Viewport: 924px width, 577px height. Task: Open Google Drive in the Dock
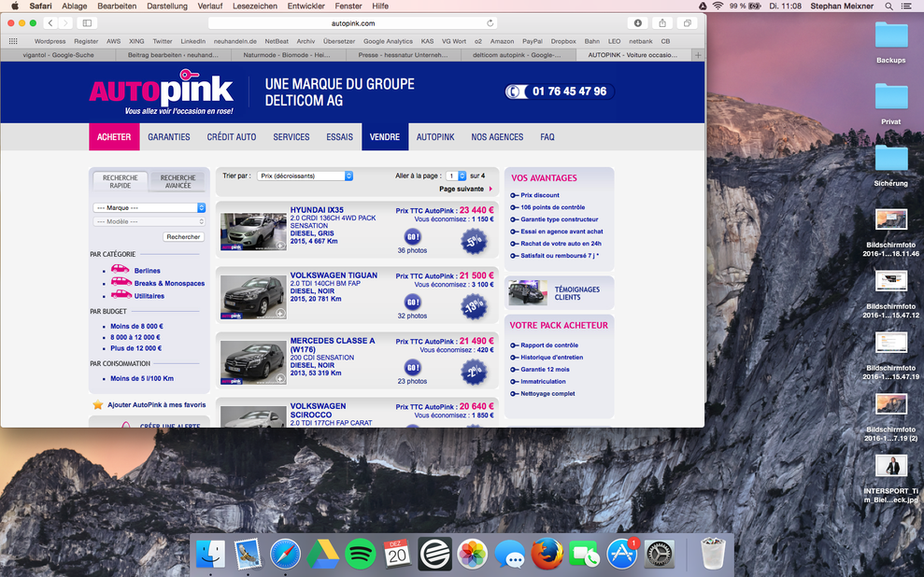[x=323, y=554]
